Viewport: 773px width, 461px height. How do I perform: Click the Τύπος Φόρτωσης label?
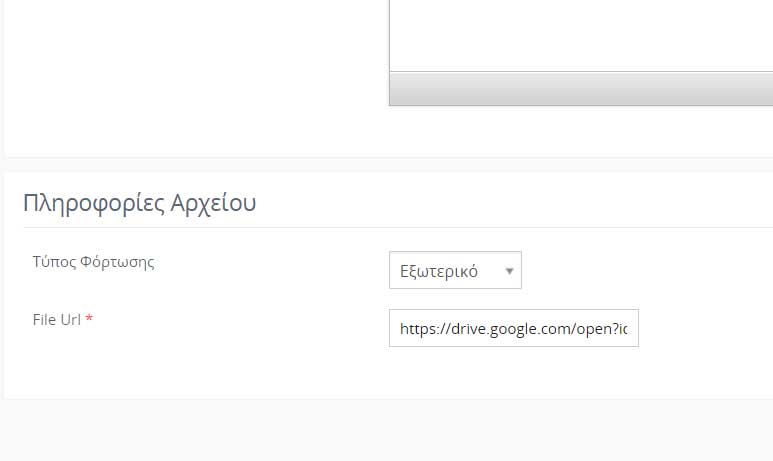(x=94, y=262)
